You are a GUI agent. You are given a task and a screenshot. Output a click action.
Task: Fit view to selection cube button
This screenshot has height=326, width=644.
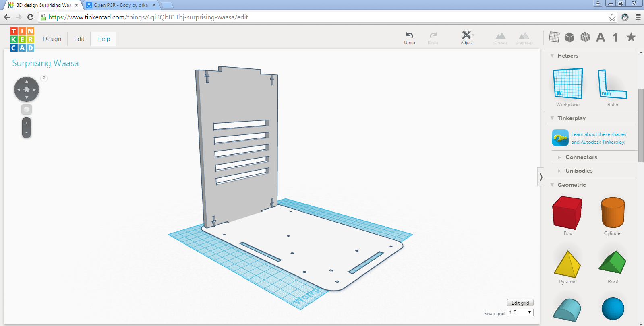click(27, 109)
